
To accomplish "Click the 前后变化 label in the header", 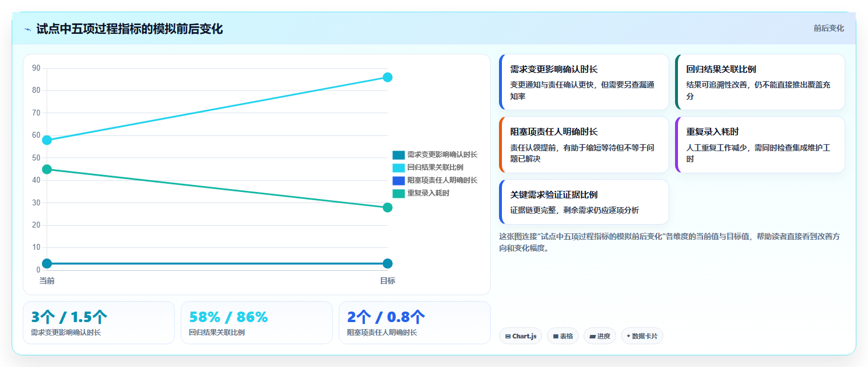I will (x=828, y=28).
